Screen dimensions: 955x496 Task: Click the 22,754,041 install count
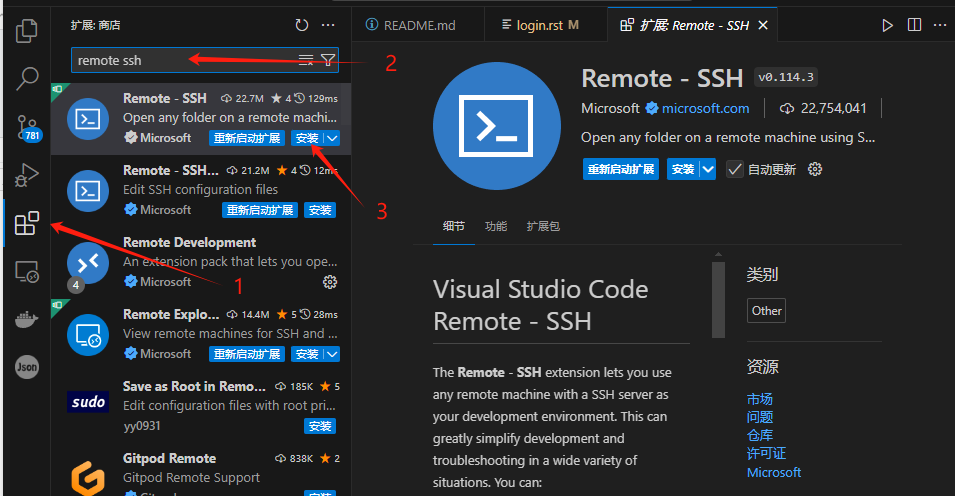(x=833, y=108)
